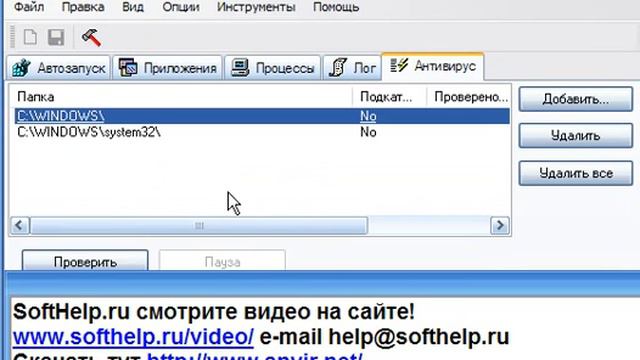Viewport: 640px width, 360px height.
Task: Select the Антивирус tab
Action: click(x=433, y=66)
